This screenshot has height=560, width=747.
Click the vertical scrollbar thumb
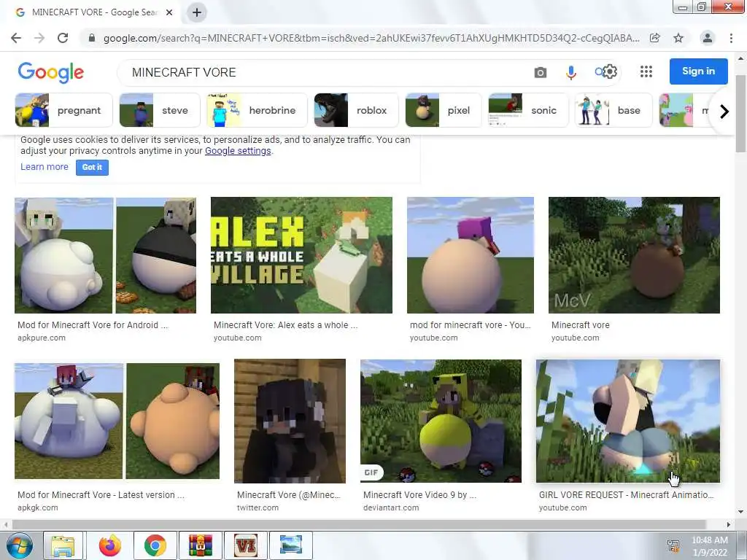click(x=740, y=113)
